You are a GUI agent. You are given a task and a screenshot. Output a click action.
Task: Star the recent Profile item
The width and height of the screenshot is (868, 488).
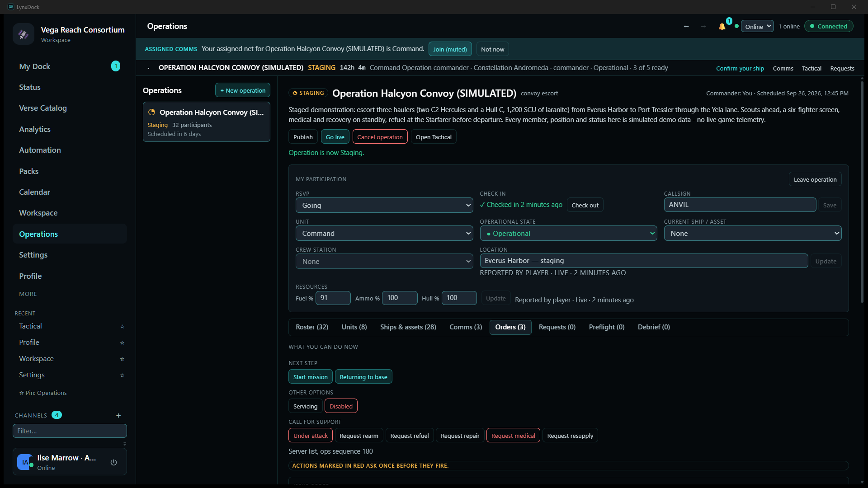pos(122,343)
